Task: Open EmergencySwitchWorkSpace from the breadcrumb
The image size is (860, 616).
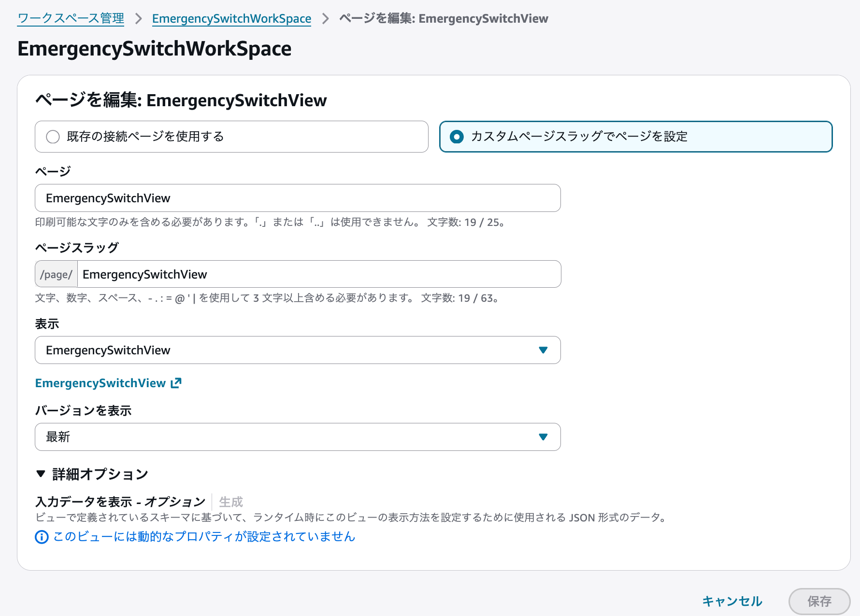Action: click(231, 18)
